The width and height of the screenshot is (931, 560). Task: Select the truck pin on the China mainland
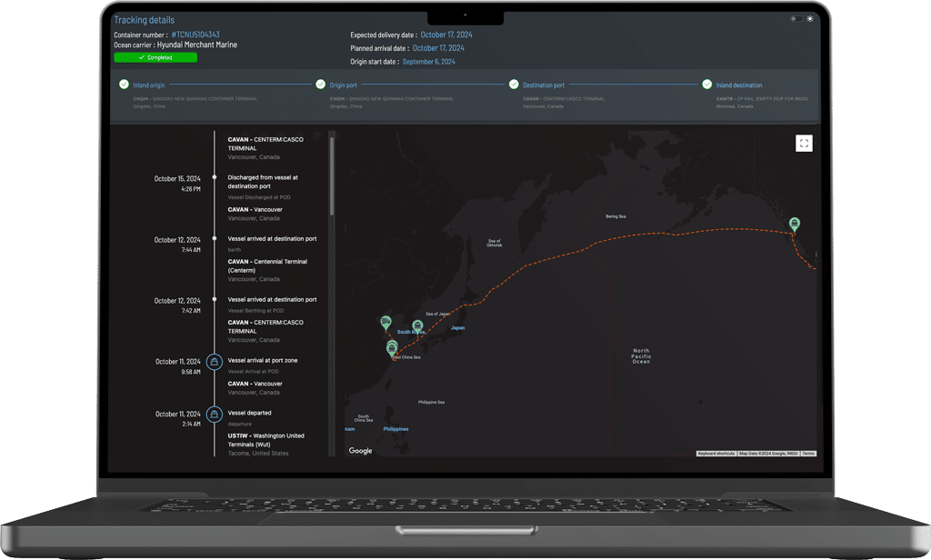(x=385, y=323)
